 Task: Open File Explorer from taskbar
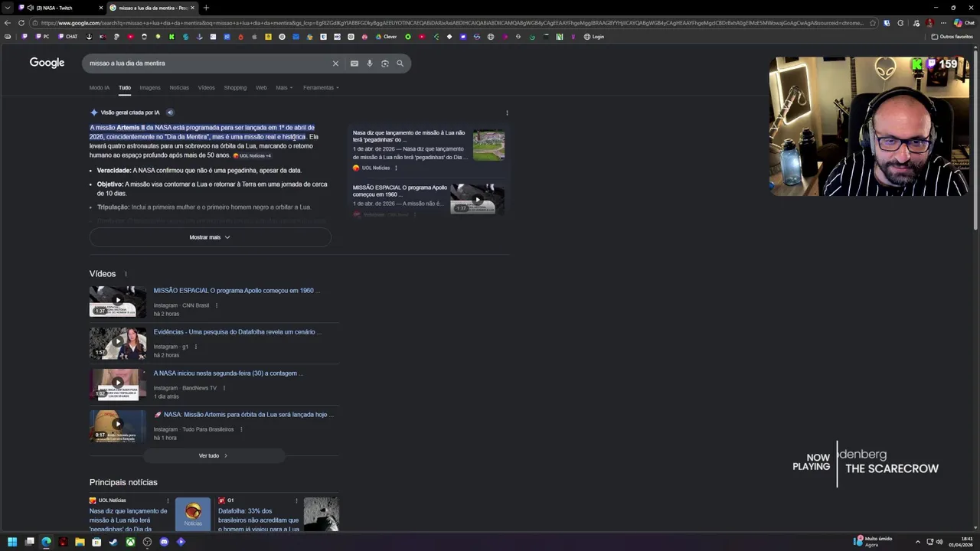80,542
